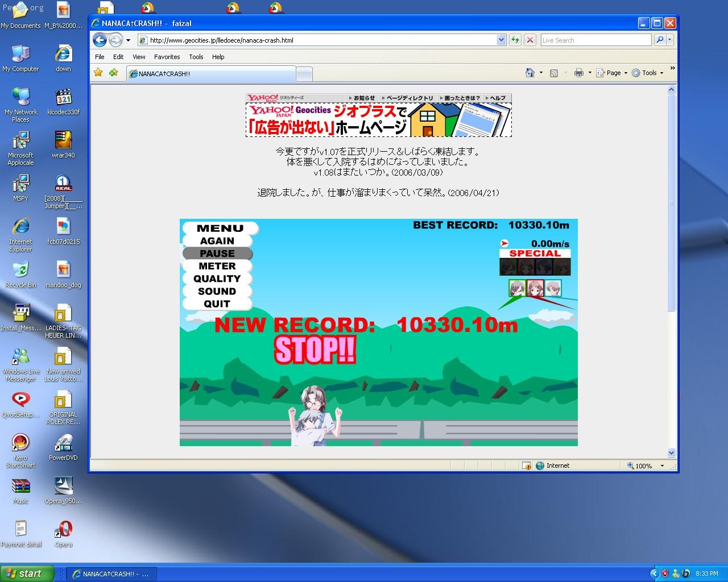Click the SPECIAL label in game
The height and width of the screenshot is (582, 728).
coord(535,253)
